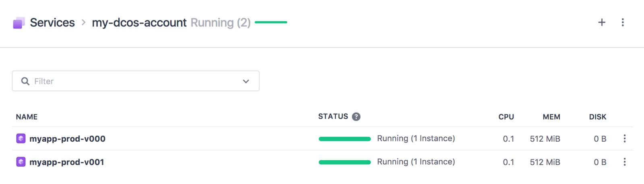Viewport: 644px width, 184px height.
Task: Open actions menu for myapp-prod-v001 row
Action: coord(625,162)
